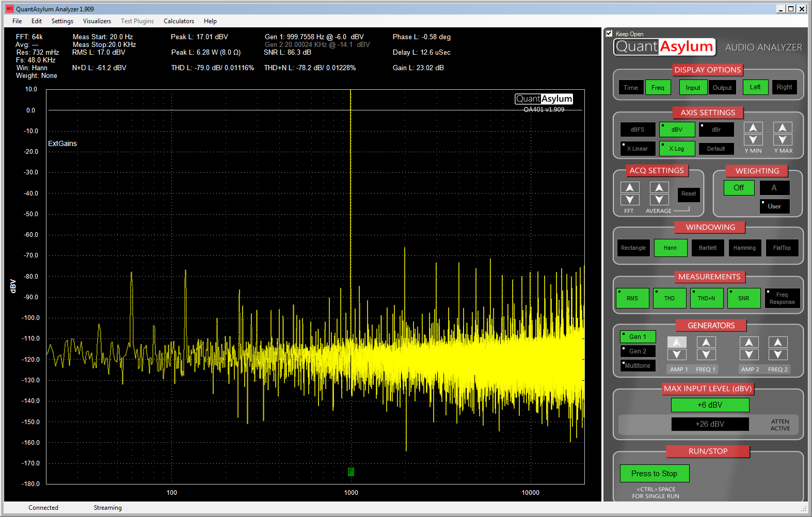Lower AMP 2 with the down arrow
The image size is (812, 517).
(x=749, y=354)
